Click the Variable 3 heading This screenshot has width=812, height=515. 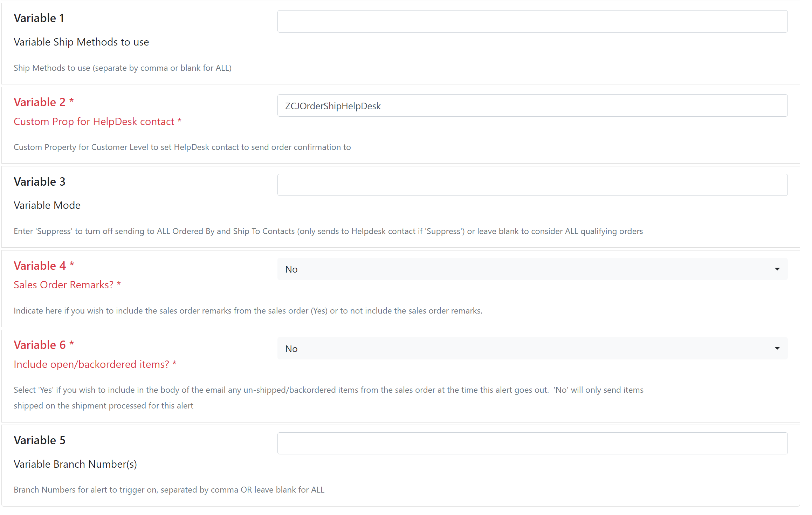[40, 181]
